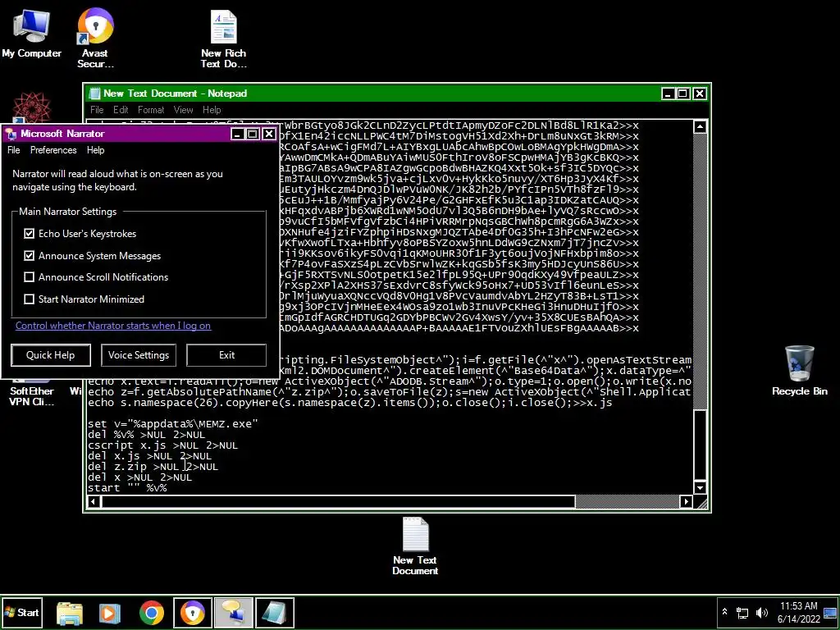Click the network tray icon
840x630 pixels.
(742, 612)
